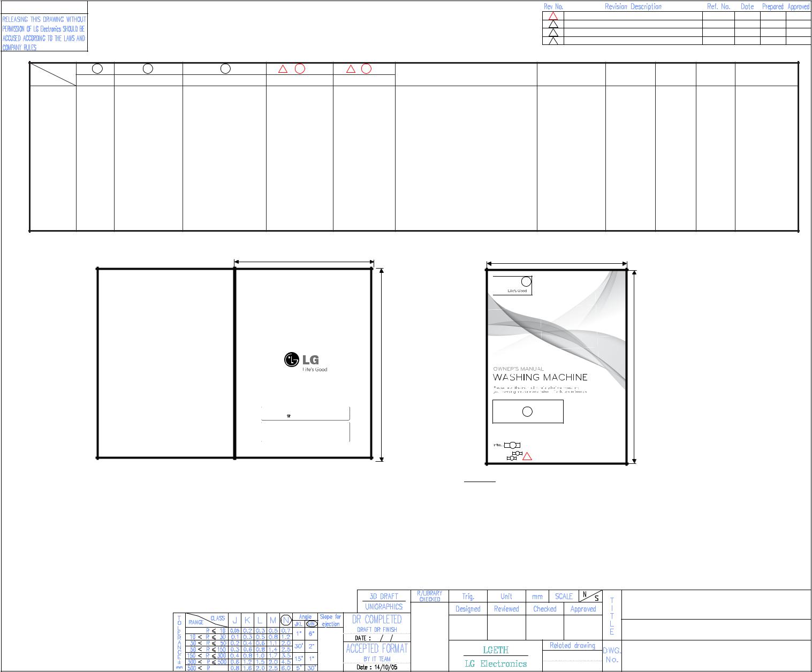Viewport: 812px width, 672px height.
Task: Click the 'RANGE' header in the tolerance table
Action: coord(196,623)
